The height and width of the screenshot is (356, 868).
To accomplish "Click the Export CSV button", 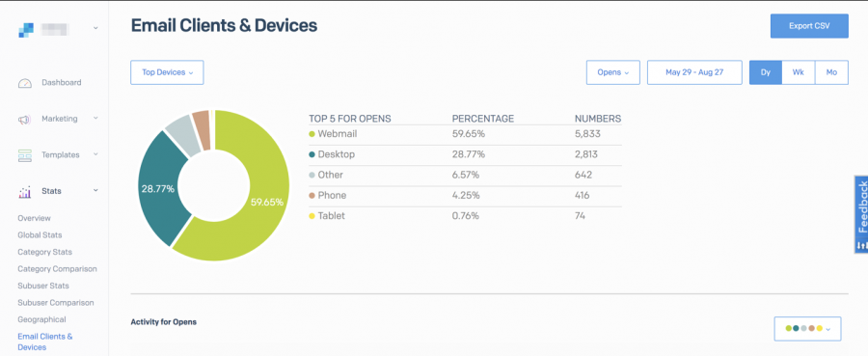I will (x=809, y=26).
